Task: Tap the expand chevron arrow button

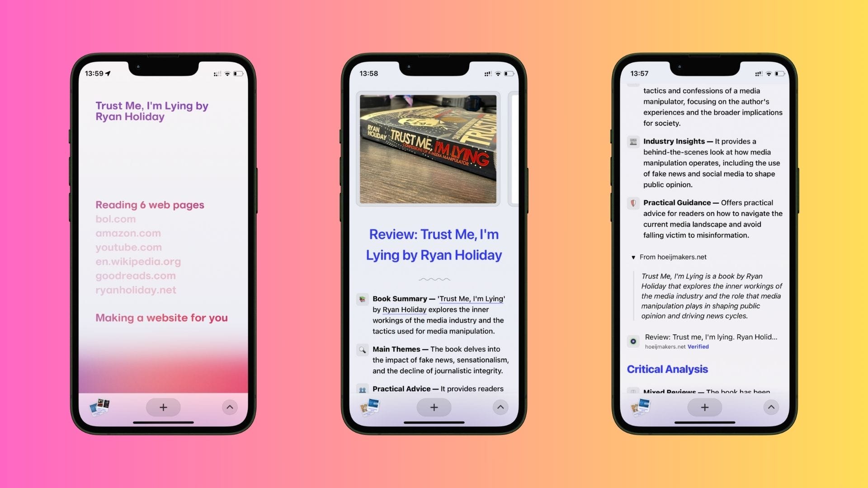Action: coord(228,407)
